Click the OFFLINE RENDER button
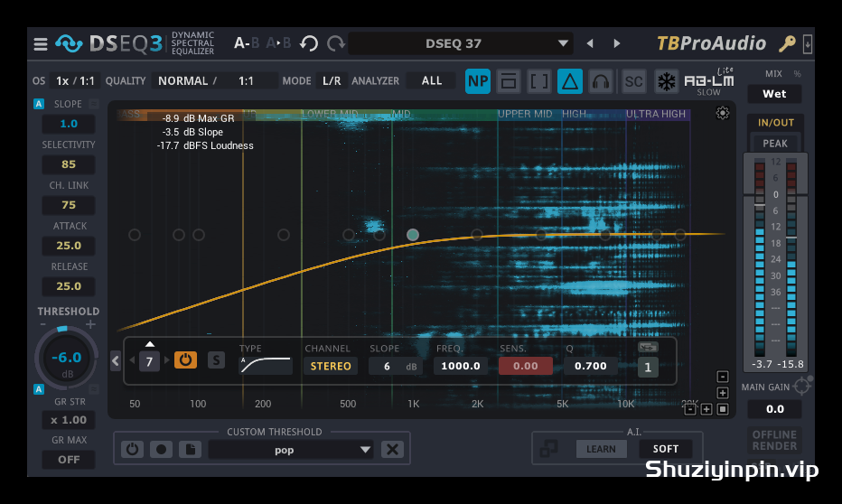Image resolution: width=842 pixels, height=504 pixels. pos(774,440)
